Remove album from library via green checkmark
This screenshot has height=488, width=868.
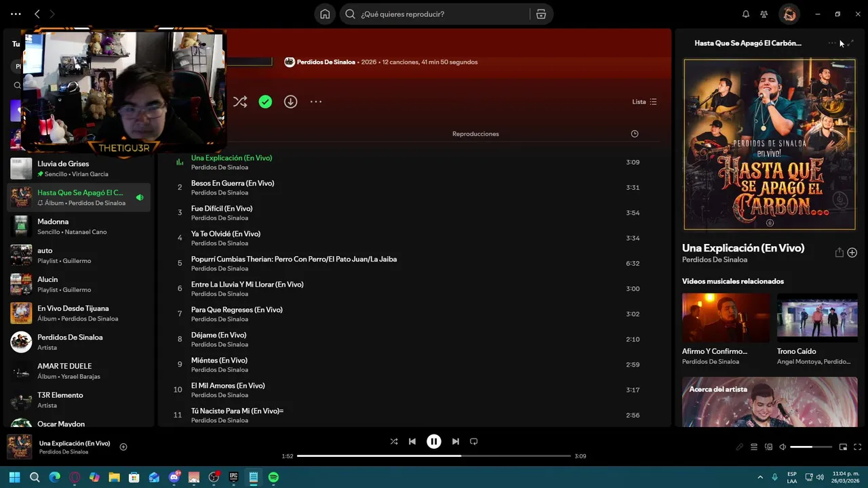(x=265, y=102)
